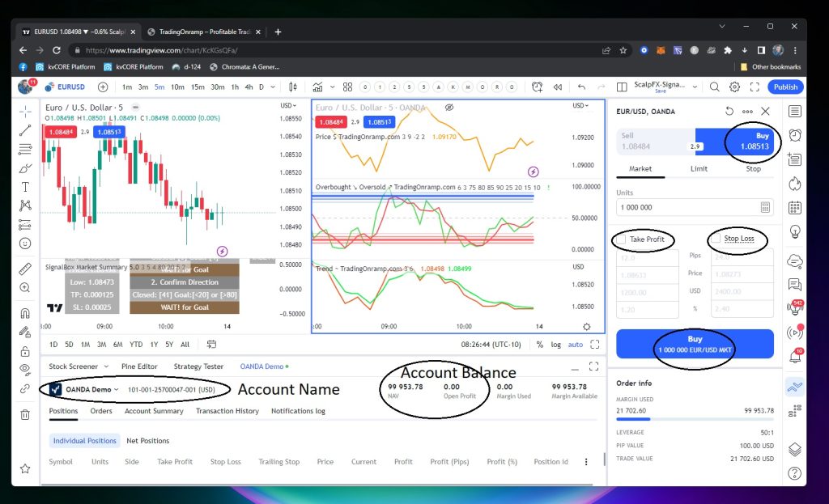The width and height of the screenshot is (829, 504).
Task: Expand the ScalpFX-Signal layout dropdown
Action: 694,87
